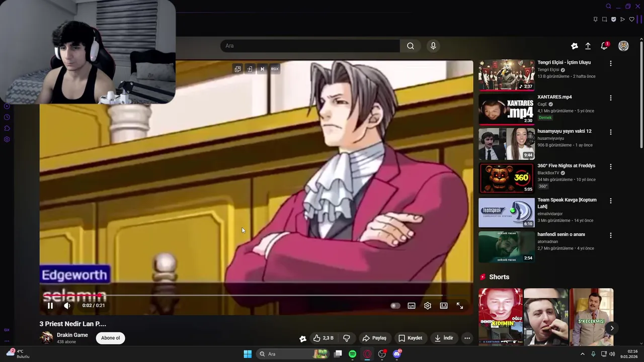
Task: Show hidden system tray icons
Action: click(x=583, y=354)
